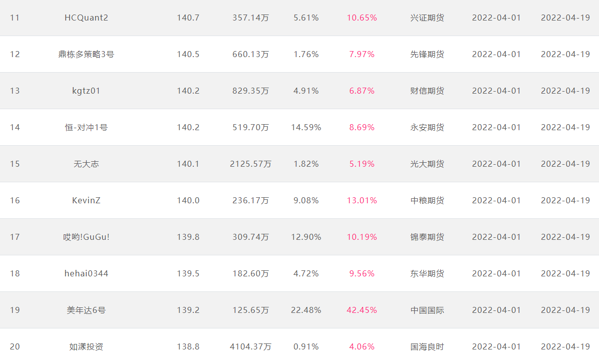Select the 13.01% value for KevinZ
The width and height of the screenshot is (599, 364).
[x=362, y=200]
